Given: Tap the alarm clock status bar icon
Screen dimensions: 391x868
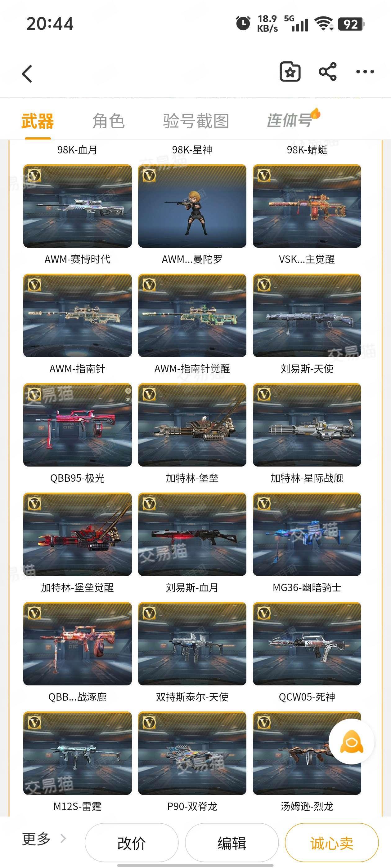Looking at the screenshot, I should (x=243, y=24).
